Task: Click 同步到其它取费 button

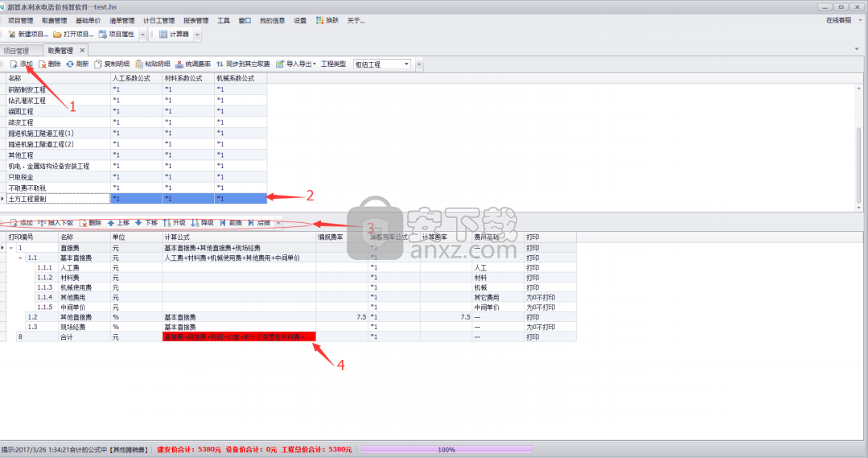Action: 243,64
